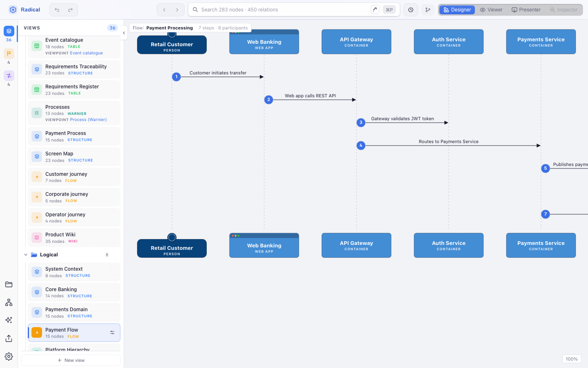Open the Requirements Traceability view

(x=74, y=70)
